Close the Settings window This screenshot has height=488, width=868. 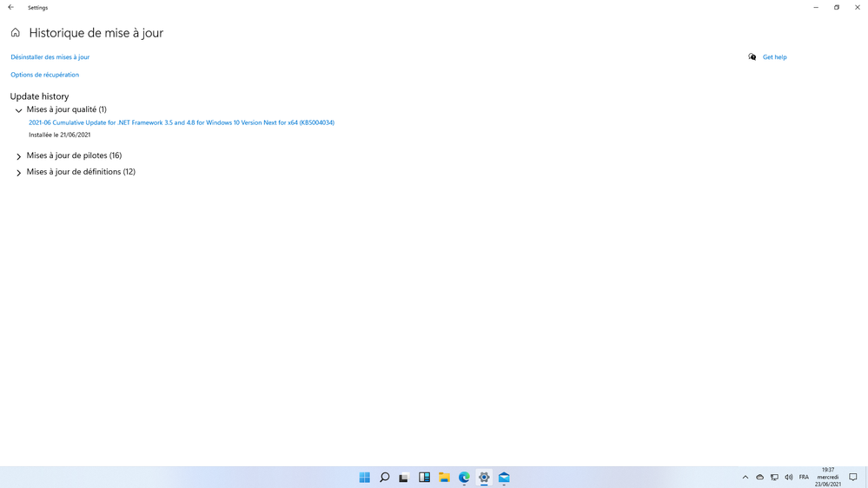(x=858, y=7)
